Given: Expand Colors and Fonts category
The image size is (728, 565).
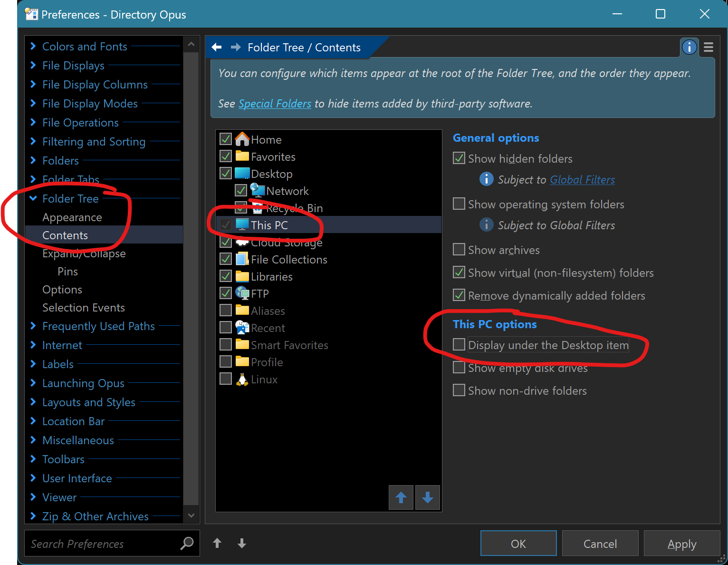Looking at the screenshot, I should tap(33, 46).
